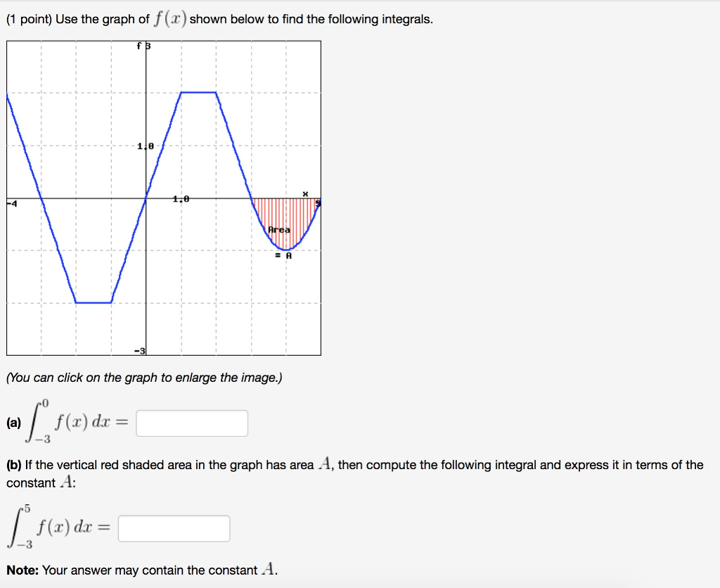The height and width of the screenshot is (588, 720).
Task: Click the 1.0 marker on the x-axis
Action: click(x=179, y=200)
